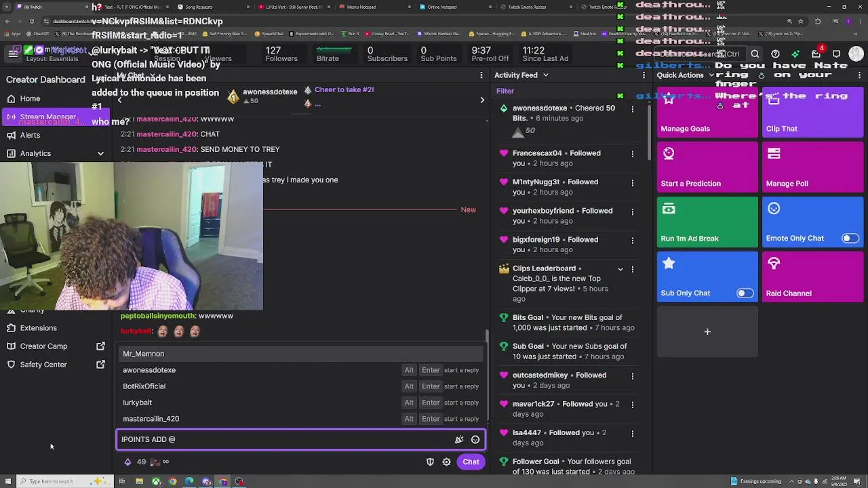
Task: Open Manage Poll quick action
Action: point(812,167)
